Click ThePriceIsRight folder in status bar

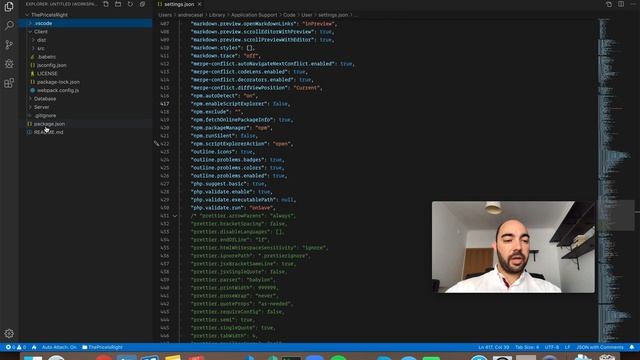click(x=102, y=347)
